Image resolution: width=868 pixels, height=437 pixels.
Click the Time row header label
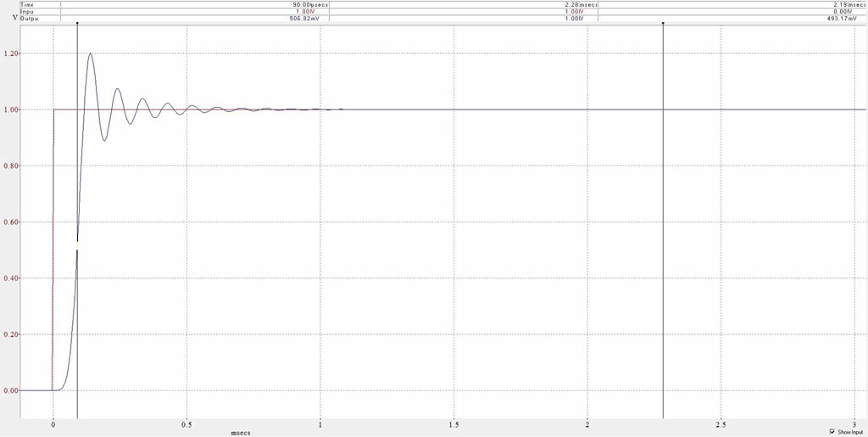(x=27, y=4)
